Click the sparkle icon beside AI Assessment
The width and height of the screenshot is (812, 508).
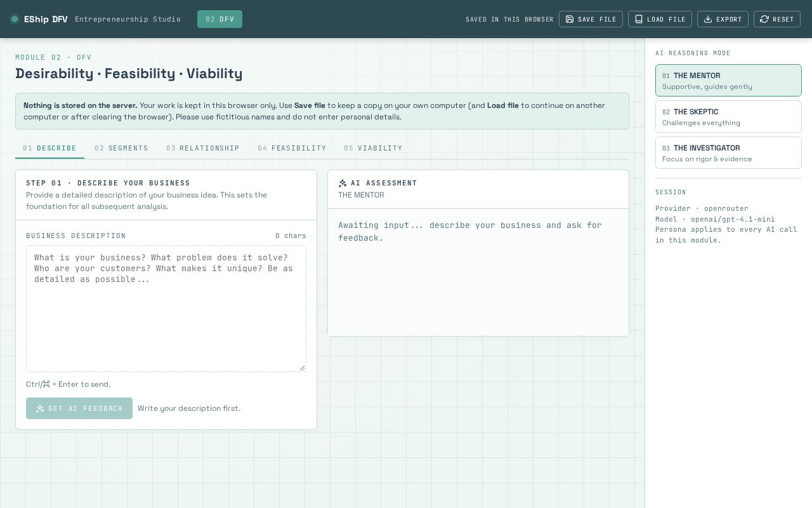(x=343, y=183)
